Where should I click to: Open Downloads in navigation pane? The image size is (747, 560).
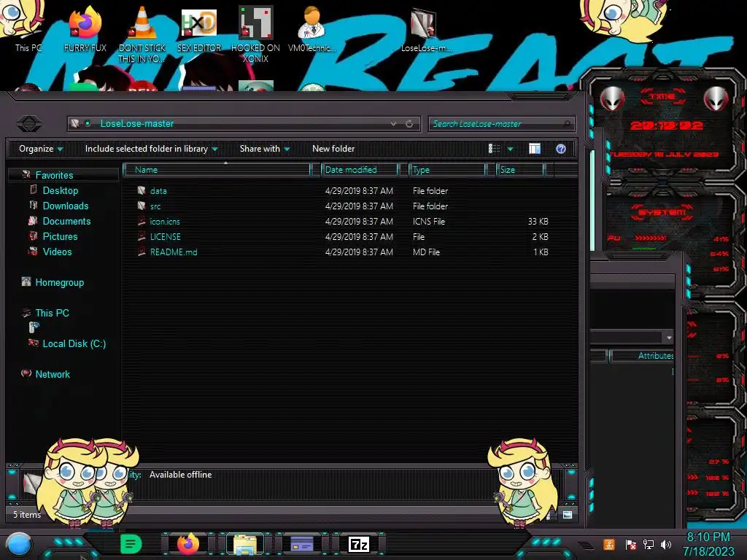coord(66,206)
